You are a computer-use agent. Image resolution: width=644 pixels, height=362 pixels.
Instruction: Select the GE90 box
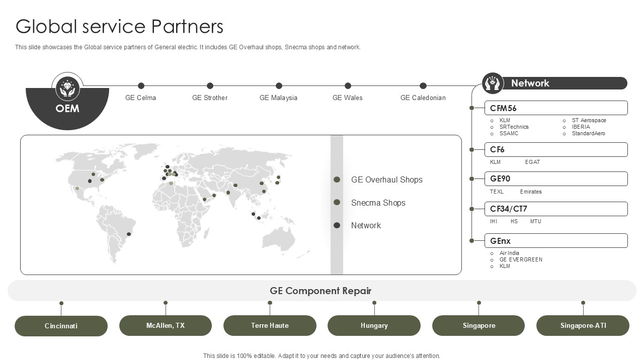click(556, 178)
